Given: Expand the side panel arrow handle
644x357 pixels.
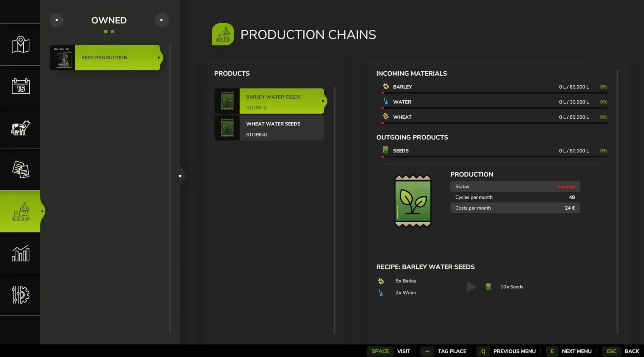Looking at the screenshot, I should (180, 176).
